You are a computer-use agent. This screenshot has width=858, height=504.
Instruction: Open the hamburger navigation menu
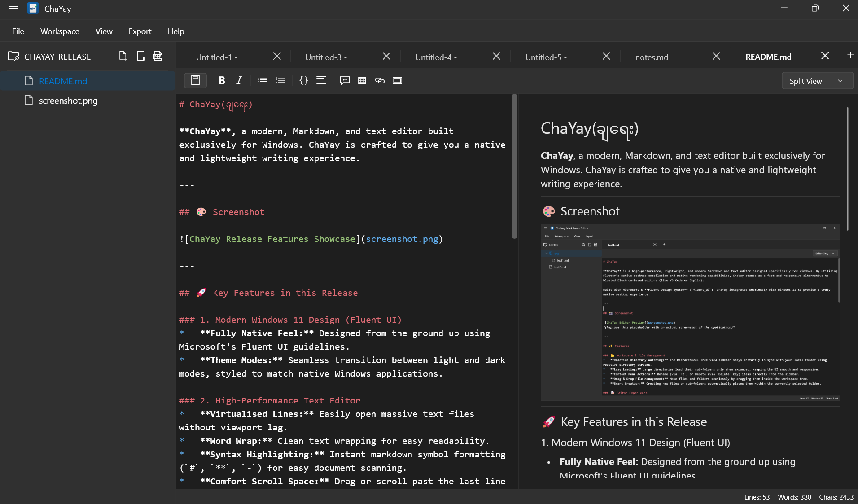click(x=13, y=9)
